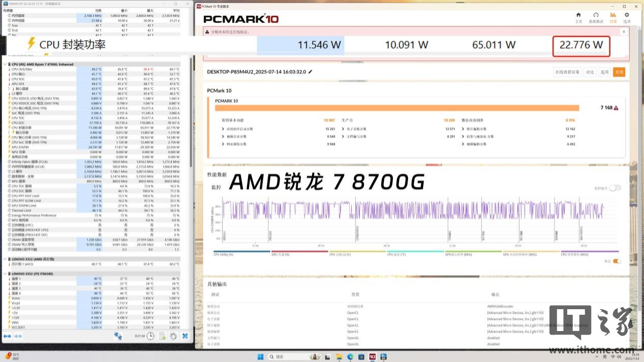This screenshot has width=644, height=362.
Task: Open the Benchmarks (基准测试) section
Action: pos(596,17)
